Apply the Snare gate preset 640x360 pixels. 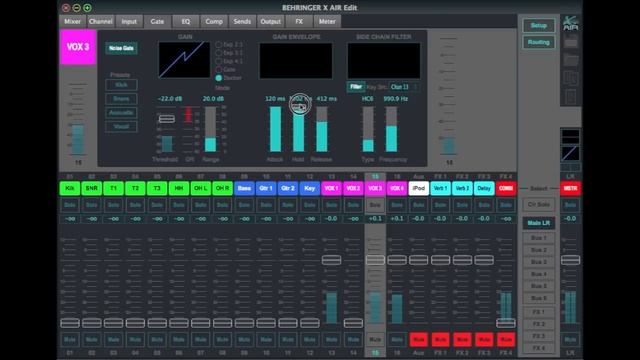tap(121, 99)
